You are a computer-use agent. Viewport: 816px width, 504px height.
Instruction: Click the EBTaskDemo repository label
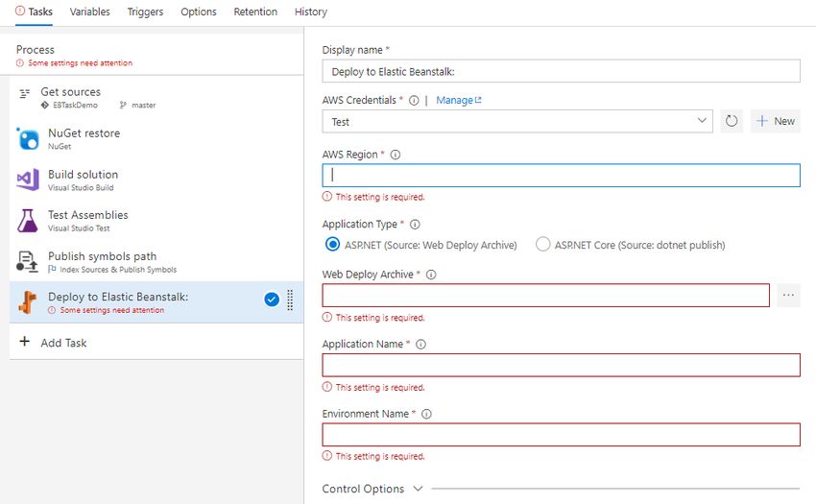coord(75,106)
